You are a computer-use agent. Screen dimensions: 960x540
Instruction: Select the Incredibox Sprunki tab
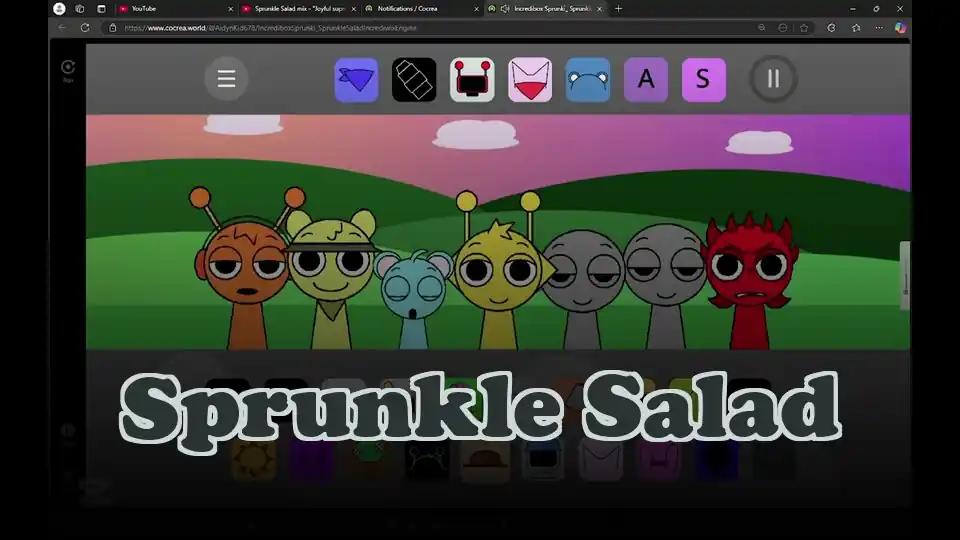(x=544, y=9)
